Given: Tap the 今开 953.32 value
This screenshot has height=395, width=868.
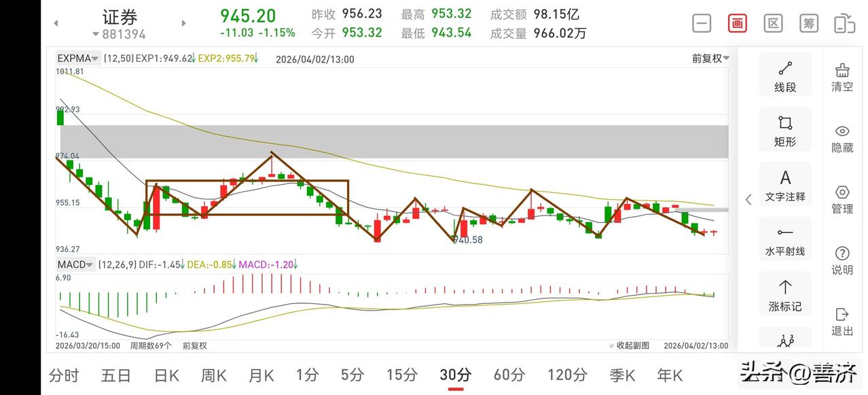Looking at the screenshot, I should click(x=362, y=33).
